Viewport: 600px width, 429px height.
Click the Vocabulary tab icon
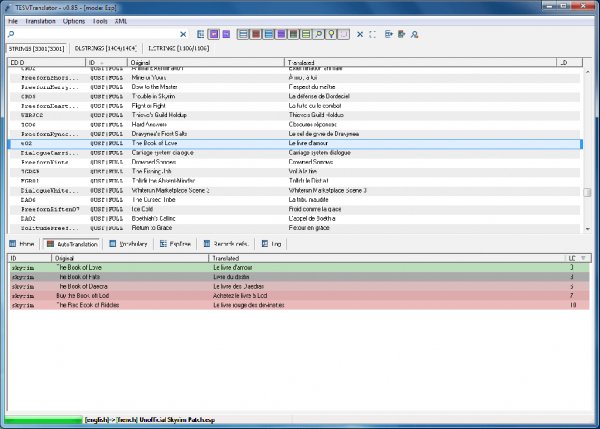(x=112, y=244)
